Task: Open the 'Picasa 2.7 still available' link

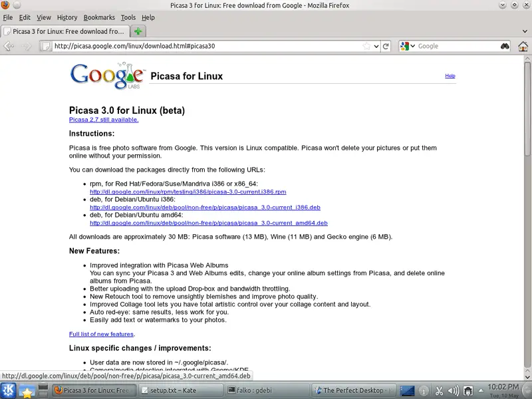Action: coord(104,120)
